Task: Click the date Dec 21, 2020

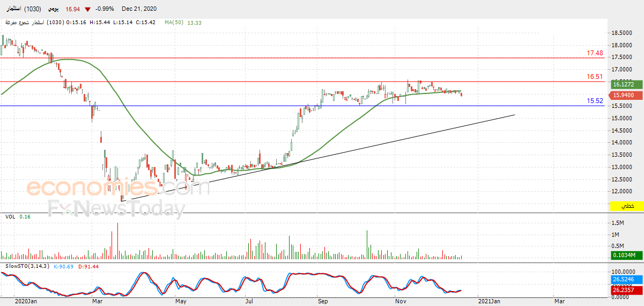Action: point(139,9)
